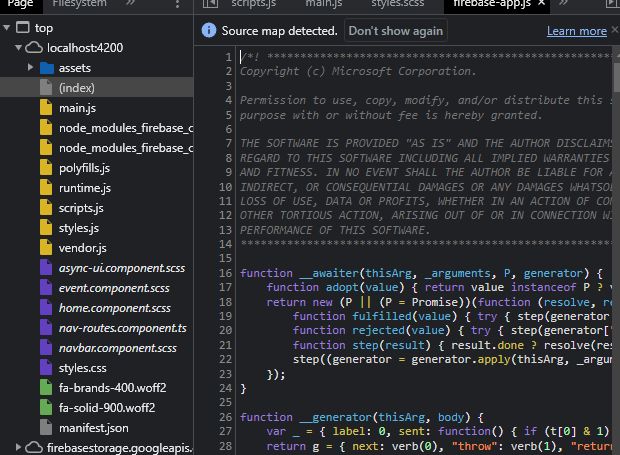Show more open file tabs chevron
This screenshot has width=620, height=455.
(563, 3)
